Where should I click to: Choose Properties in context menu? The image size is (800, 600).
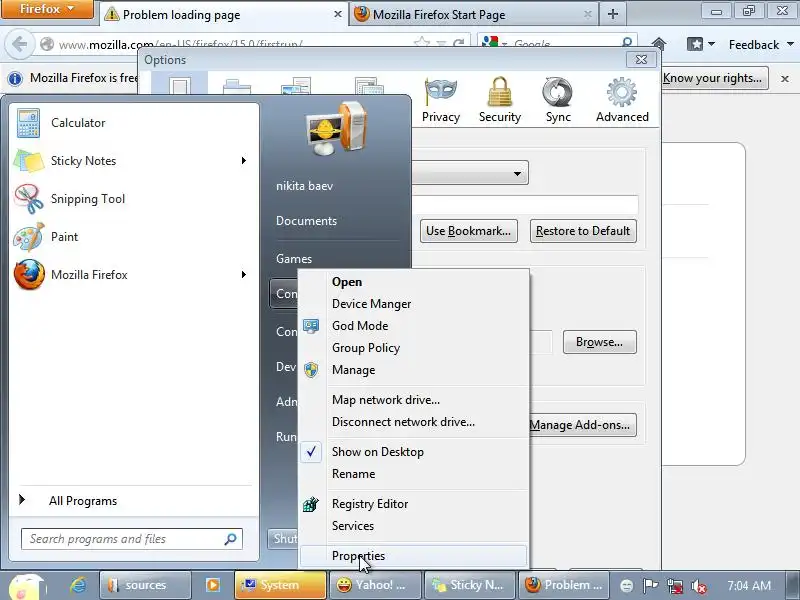pos(413,556)
